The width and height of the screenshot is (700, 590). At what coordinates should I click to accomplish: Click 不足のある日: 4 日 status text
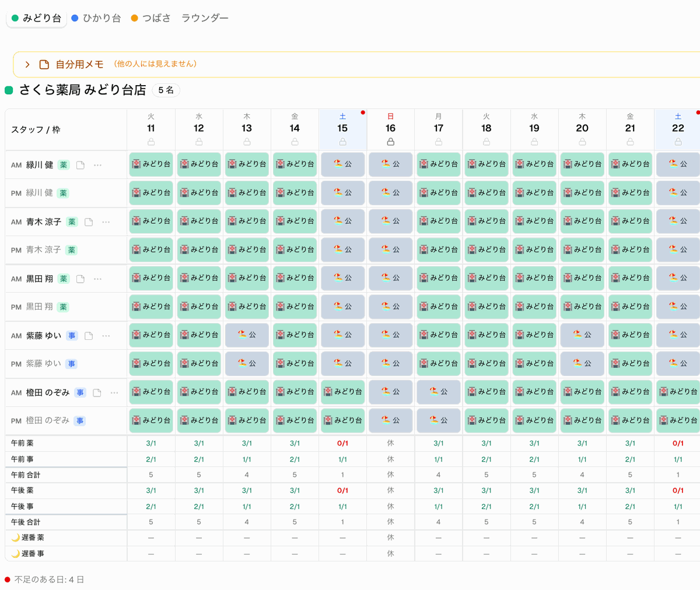(49, 580)
